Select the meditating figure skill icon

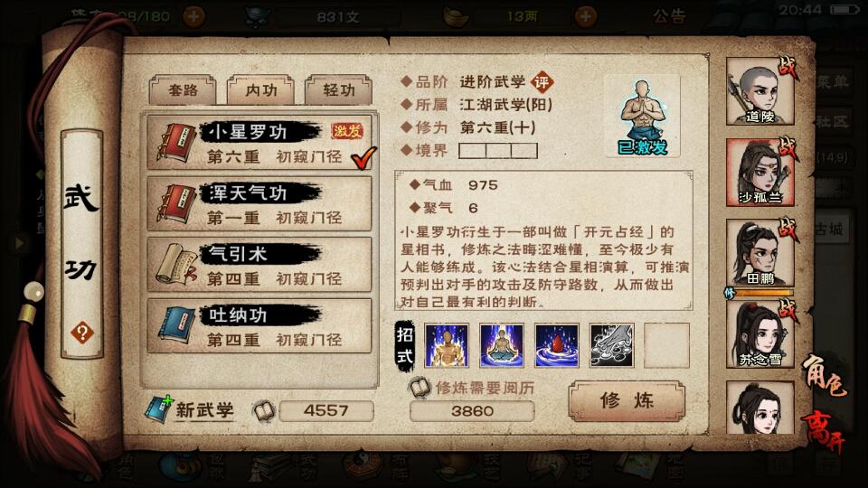pyautogui.click(x=502, y=346)
